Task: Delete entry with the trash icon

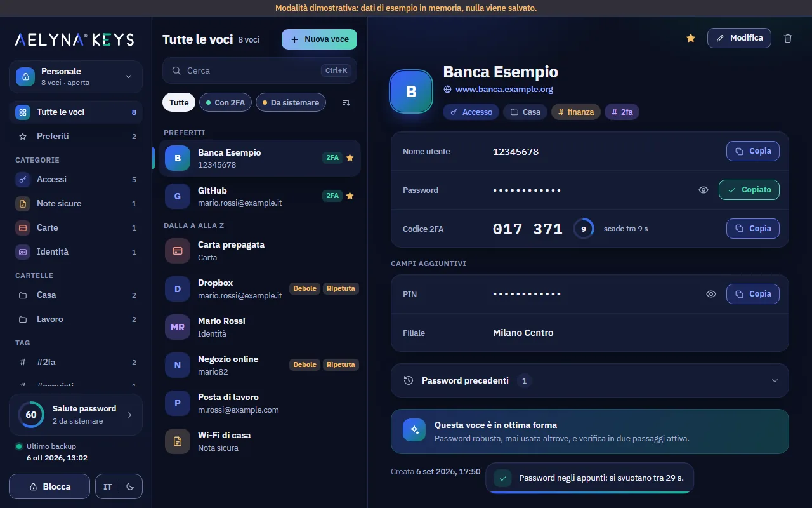Action: [788, 38]
